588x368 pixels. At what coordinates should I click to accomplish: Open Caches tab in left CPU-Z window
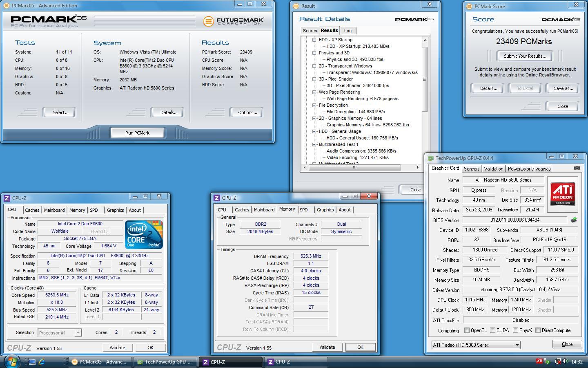coord(32,210)
